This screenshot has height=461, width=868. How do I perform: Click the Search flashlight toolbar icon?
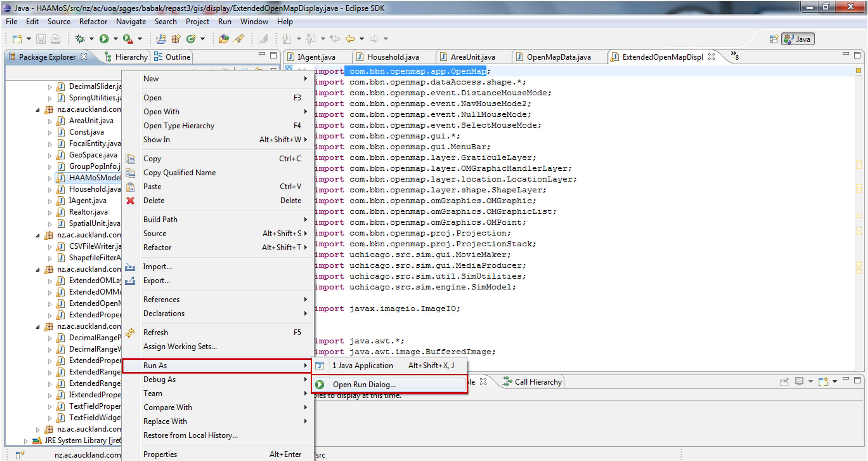239,39
